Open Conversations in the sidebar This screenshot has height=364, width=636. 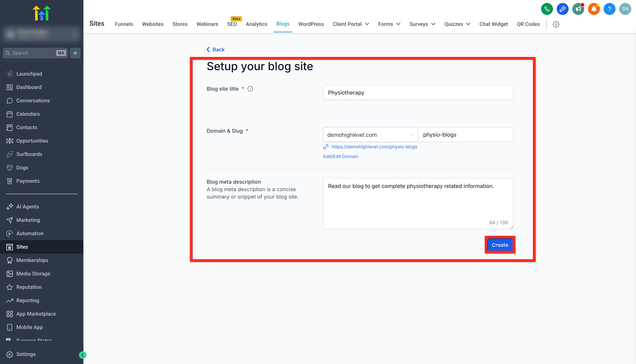[x=33, y=100]
